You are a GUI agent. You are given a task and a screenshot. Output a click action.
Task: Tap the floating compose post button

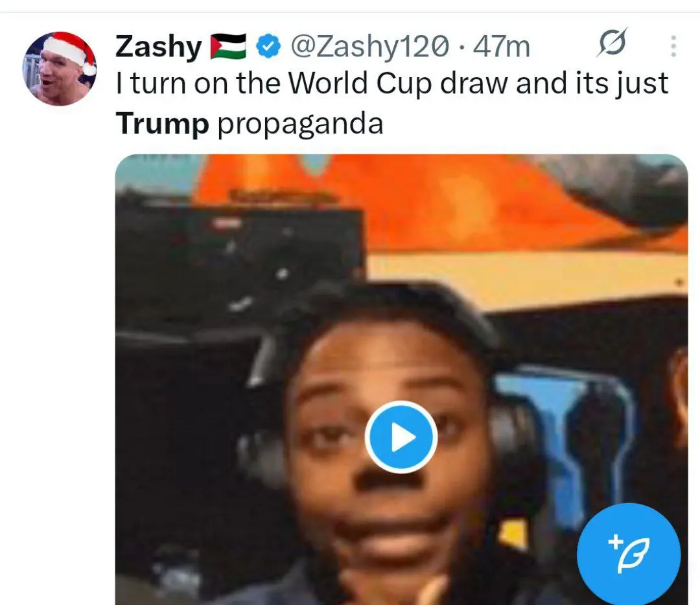coord(629,554)
